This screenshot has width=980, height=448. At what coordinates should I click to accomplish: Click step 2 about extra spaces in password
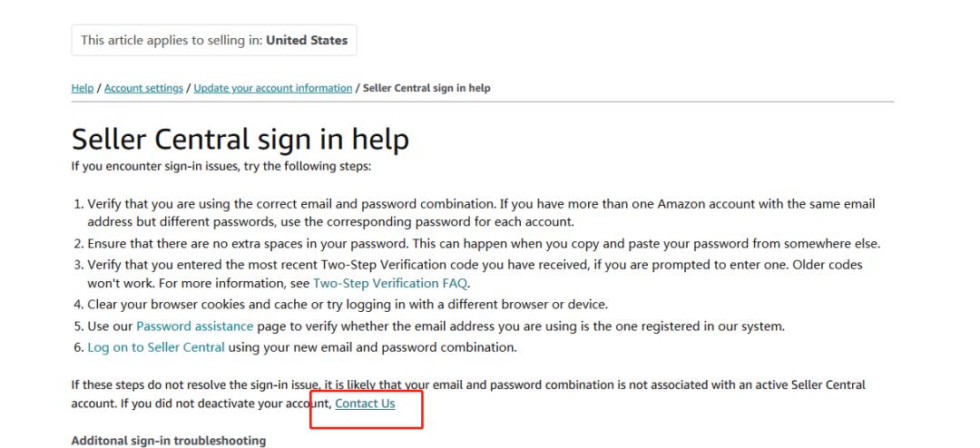point(472,243)
